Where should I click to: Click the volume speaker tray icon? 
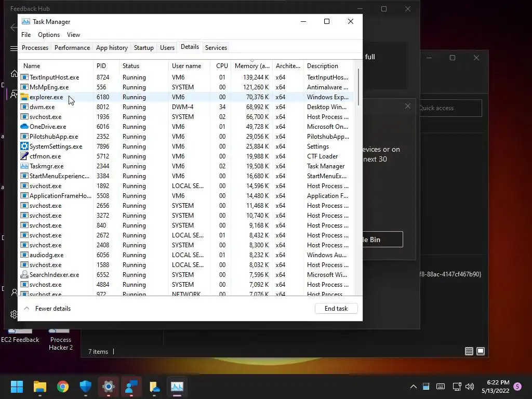point(470,387)
